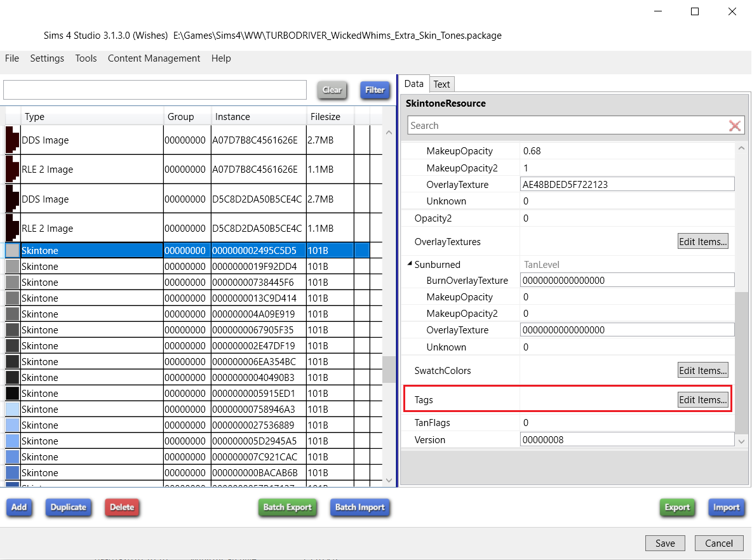Image resolution: width=752 pixels, height=560 pixels.
Task: Select Skintone row 0000000019F92DD4
Action: tap(187, 266)
